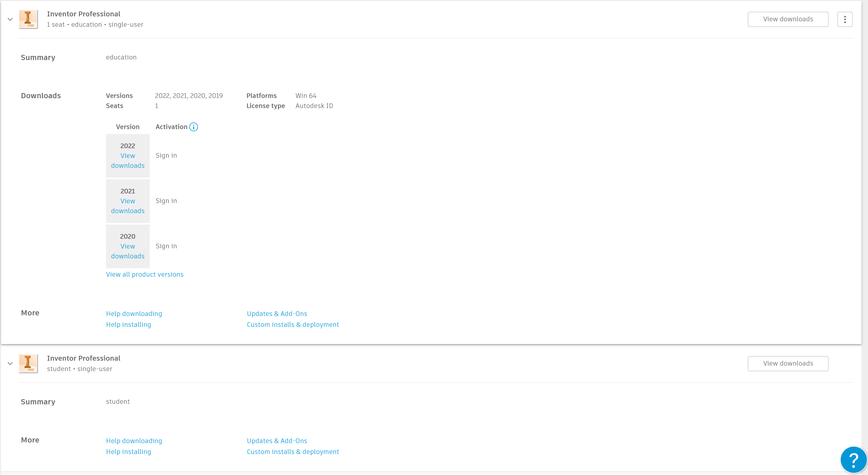Screen dimensions: 868x475
Task: Click the education Inventor Professional product icon
Action: point(28,19)
